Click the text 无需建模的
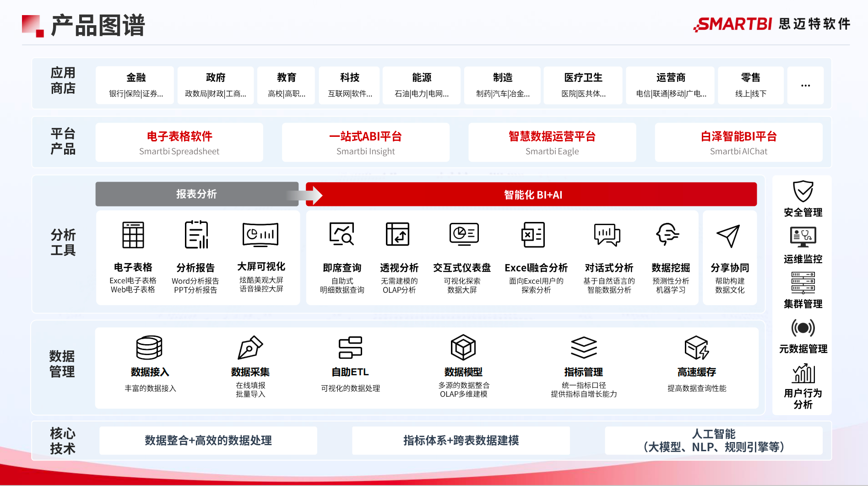Image resolution: width=868 pixels, height=486 pixels. 399,281
